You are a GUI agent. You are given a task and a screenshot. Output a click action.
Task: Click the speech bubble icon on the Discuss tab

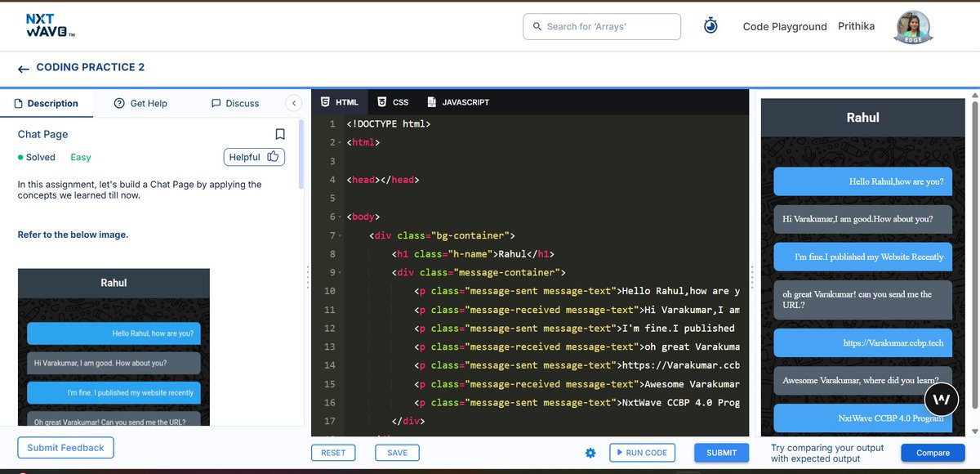[x=216, y=103]
